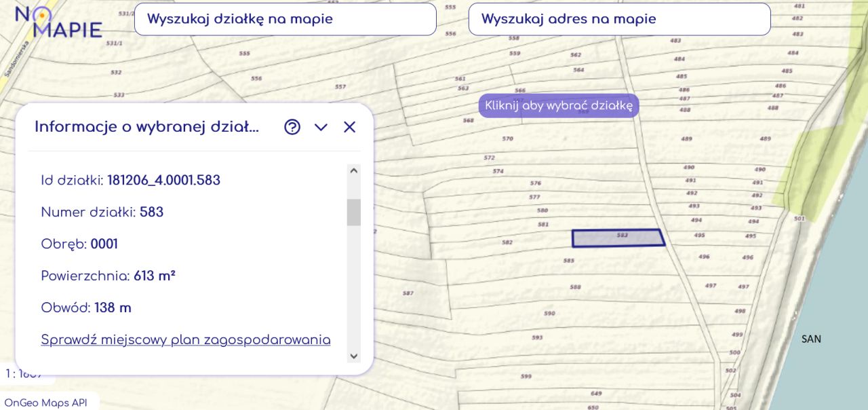Select parcel 576 on the map
The height and width of the screenshot is (410, 868).
(536, 183)
